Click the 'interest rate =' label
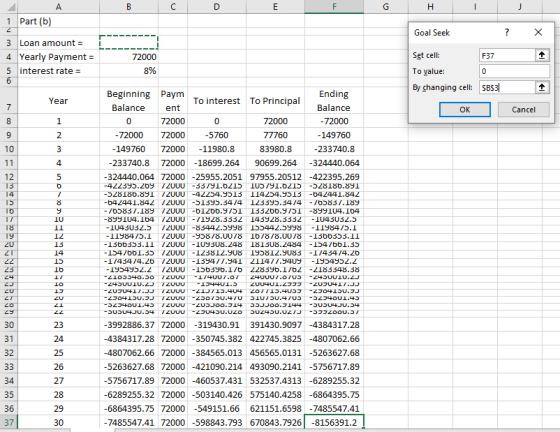 click(x=59, y=71)
